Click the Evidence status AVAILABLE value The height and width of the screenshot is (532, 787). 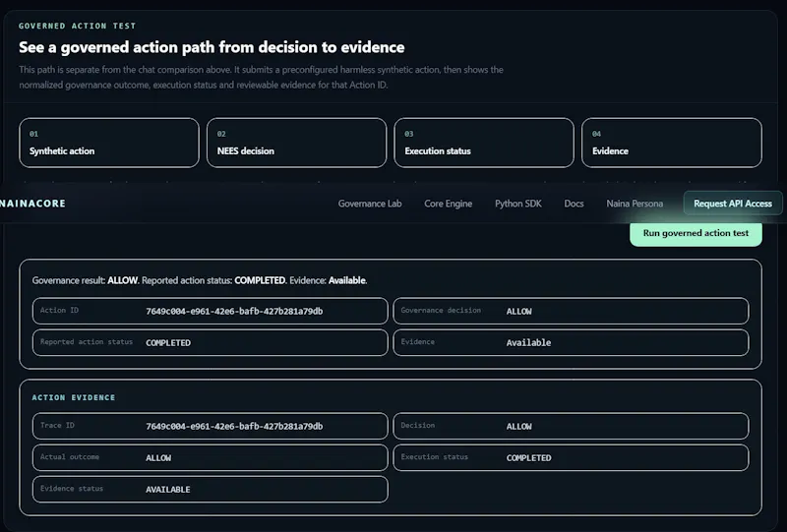coord(168,490)
